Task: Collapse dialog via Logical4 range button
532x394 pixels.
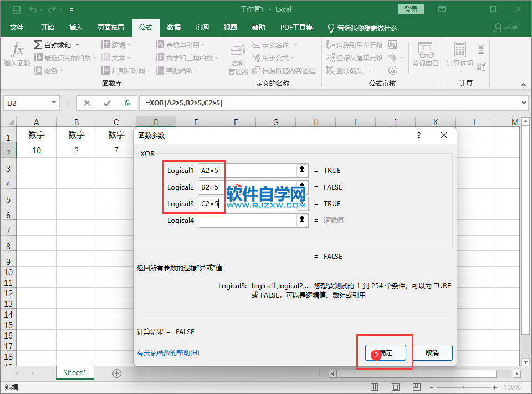Action: [302, 219]
